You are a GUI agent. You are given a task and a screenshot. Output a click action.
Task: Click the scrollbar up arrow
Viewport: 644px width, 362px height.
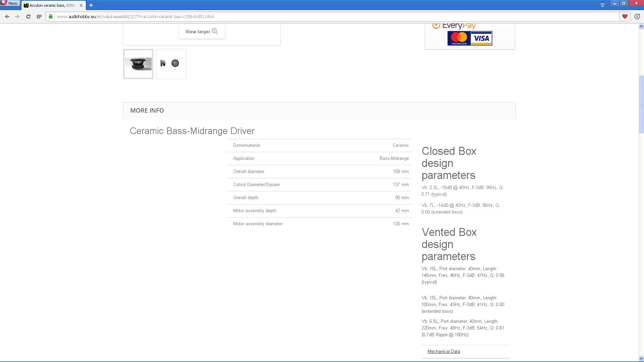click(641, 26)
